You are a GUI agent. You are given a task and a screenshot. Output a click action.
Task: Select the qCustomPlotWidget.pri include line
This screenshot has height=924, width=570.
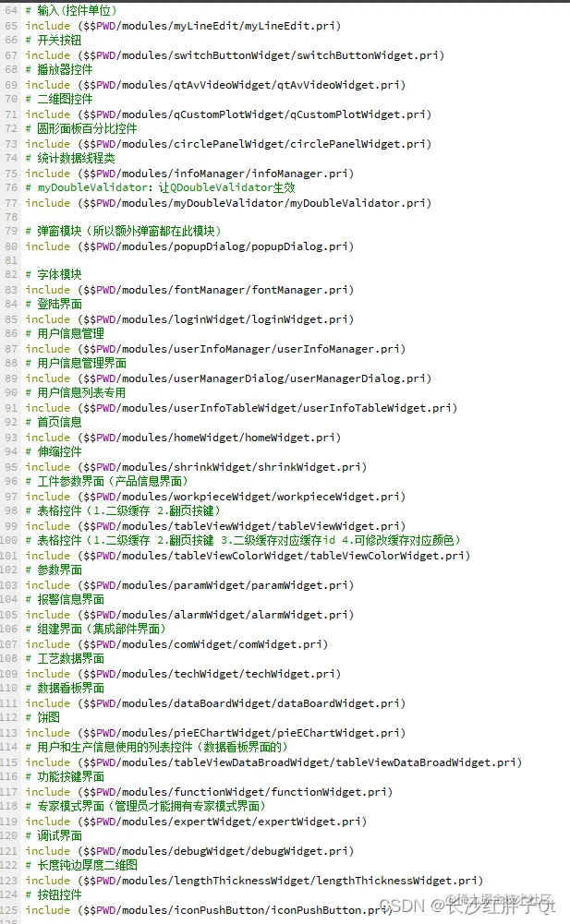[x=228, y=114]
